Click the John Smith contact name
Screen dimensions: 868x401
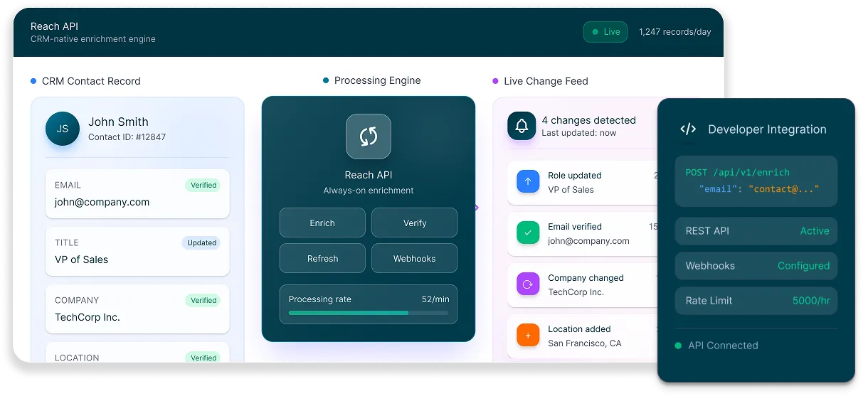[x=118, y=122]
